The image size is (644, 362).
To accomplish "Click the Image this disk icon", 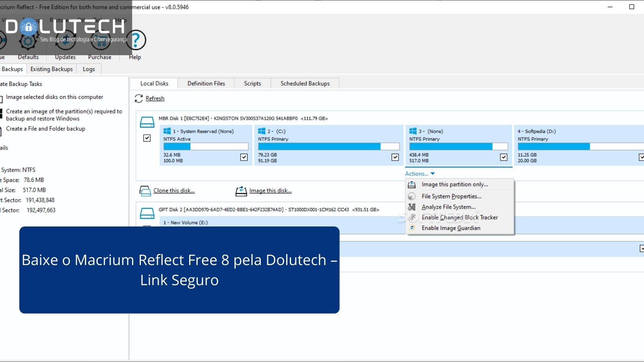I will (241, 191).
